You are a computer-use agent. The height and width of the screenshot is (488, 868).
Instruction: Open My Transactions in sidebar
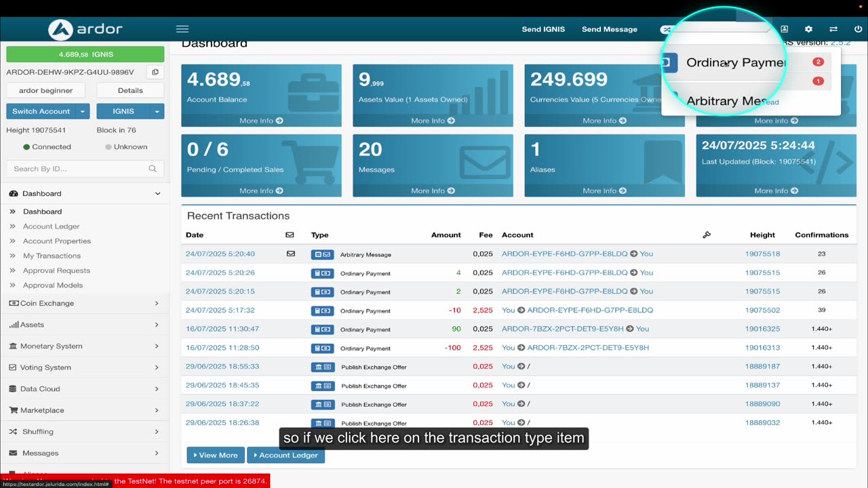point(52,256)
